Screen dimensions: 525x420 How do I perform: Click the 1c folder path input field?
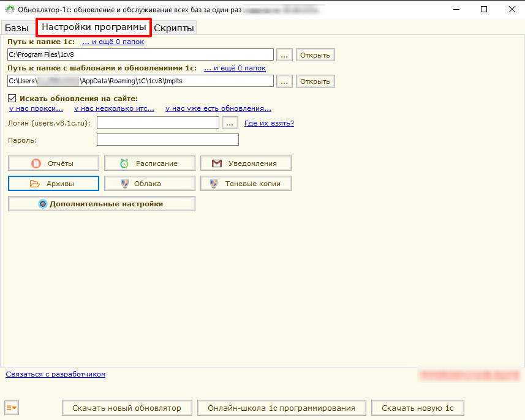tap(140, 54)
